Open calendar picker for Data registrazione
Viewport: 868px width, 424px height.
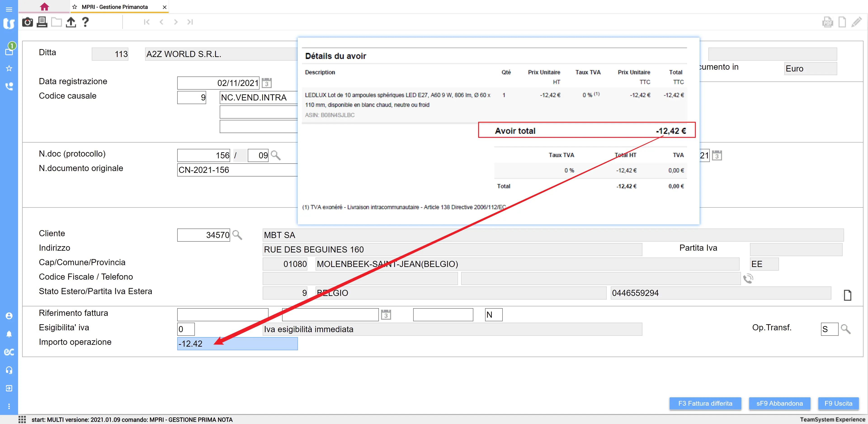tap(267, 83)
